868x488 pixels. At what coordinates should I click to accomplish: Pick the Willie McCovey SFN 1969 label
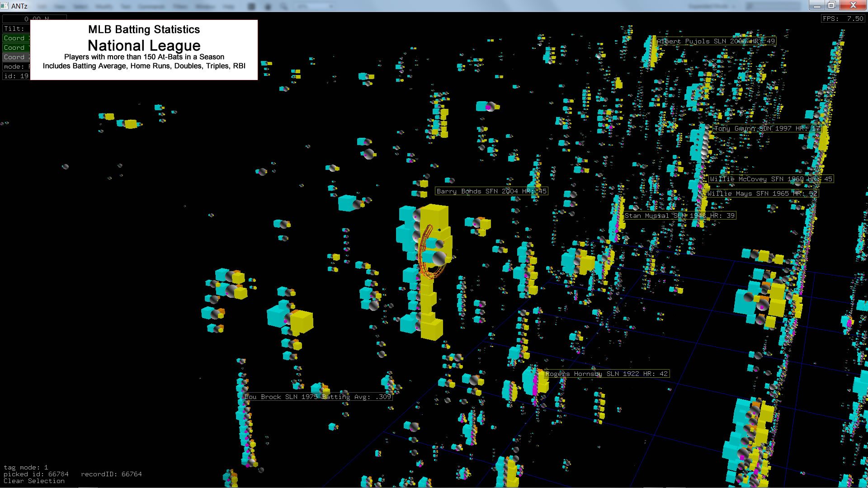coord(770,179)
